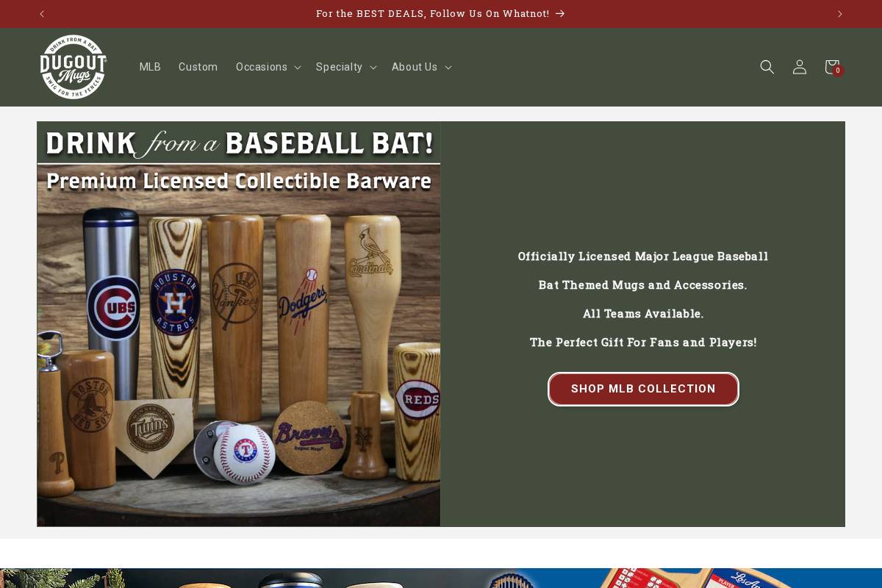882x588 pixels.
Task: Select the Custom menu item
Action: tap(198, 67)
